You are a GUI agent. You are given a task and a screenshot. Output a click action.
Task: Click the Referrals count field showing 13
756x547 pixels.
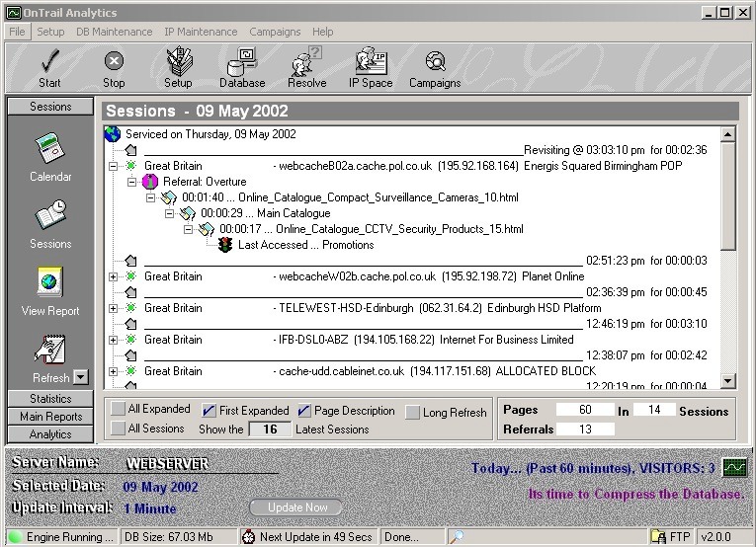click(x=585, y=430)
